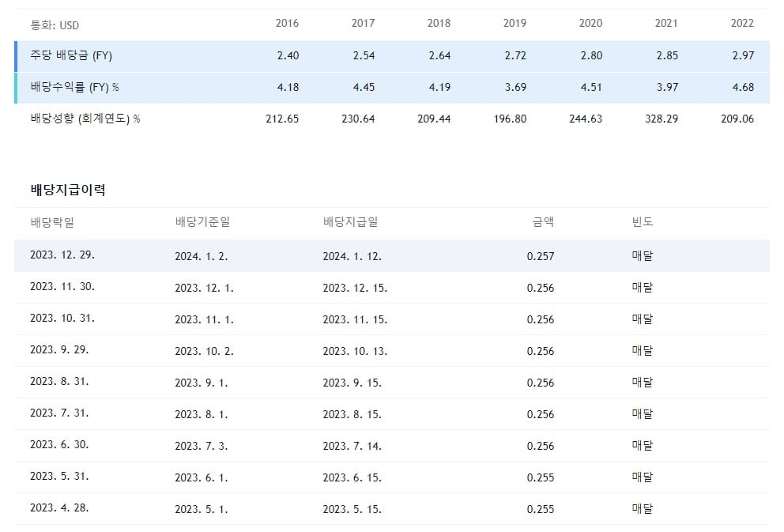Image resolution: width=784 pixels, height=532 pixels.
Task: Select ex-dividend date 2023. 12. 29.
Action: coord(62,255)
